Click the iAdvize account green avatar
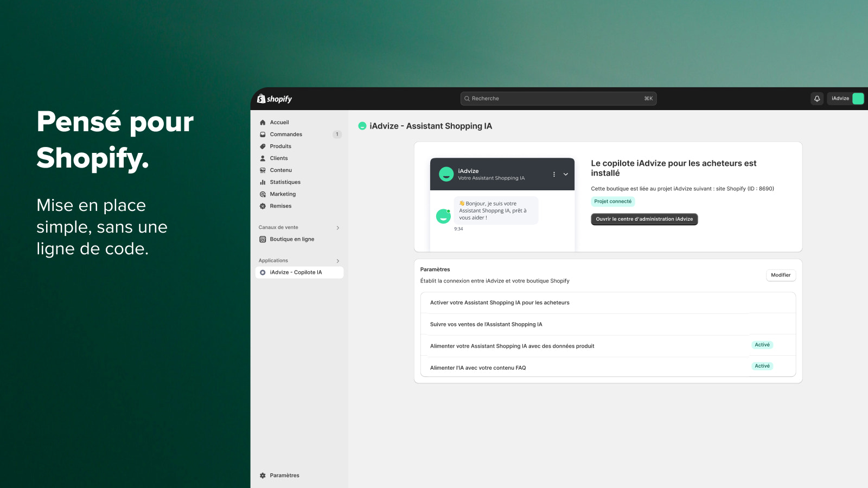This screenshot has width=868, height=488. pos(858,99)
